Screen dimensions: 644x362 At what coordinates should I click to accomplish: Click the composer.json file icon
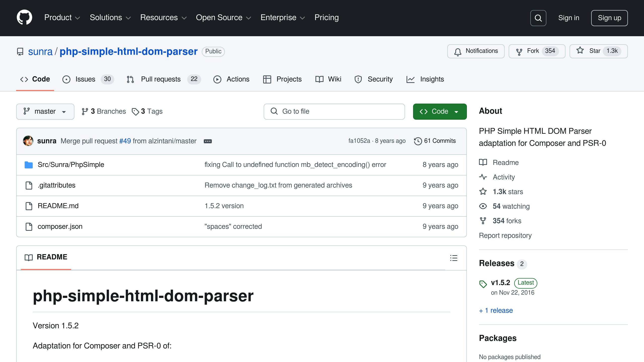29,227
